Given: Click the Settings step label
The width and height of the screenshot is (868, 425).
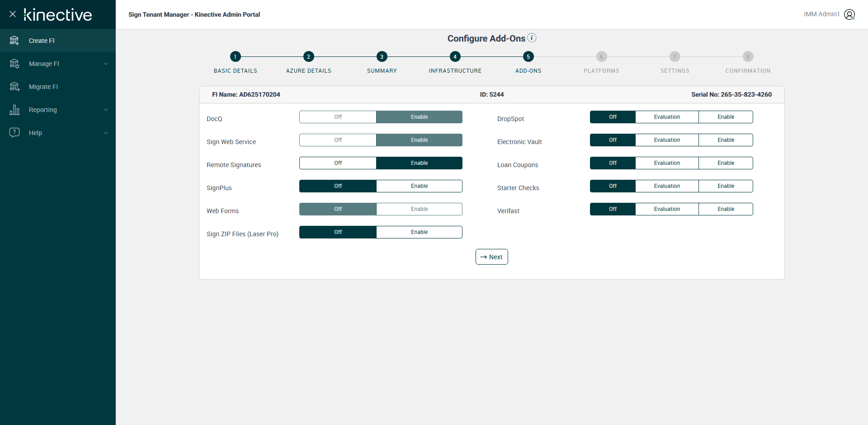Looking at the screenshot, I should tap(675, 71).
